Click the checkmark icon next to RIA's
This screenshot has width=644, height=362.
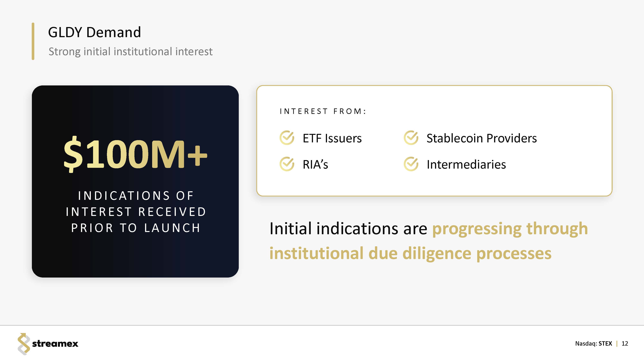pos(287,164)
